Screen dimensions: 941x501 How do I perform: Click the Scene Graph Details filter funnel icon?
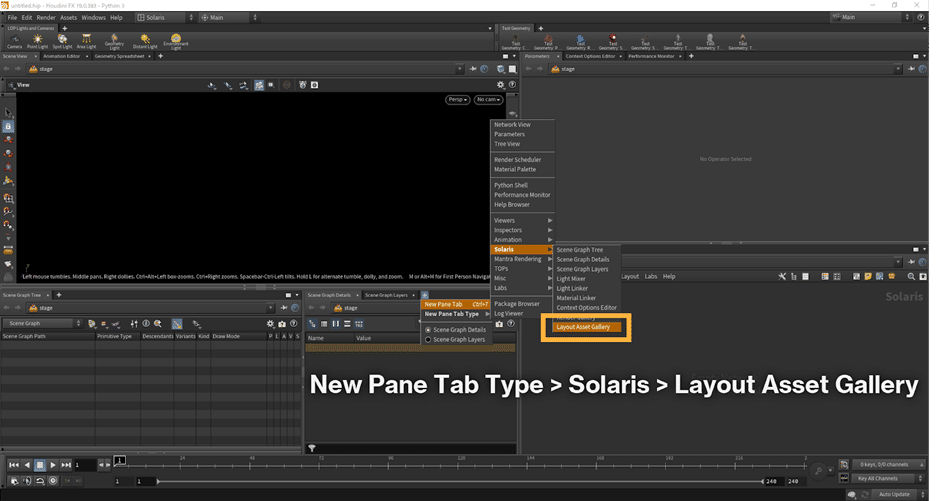311,448
